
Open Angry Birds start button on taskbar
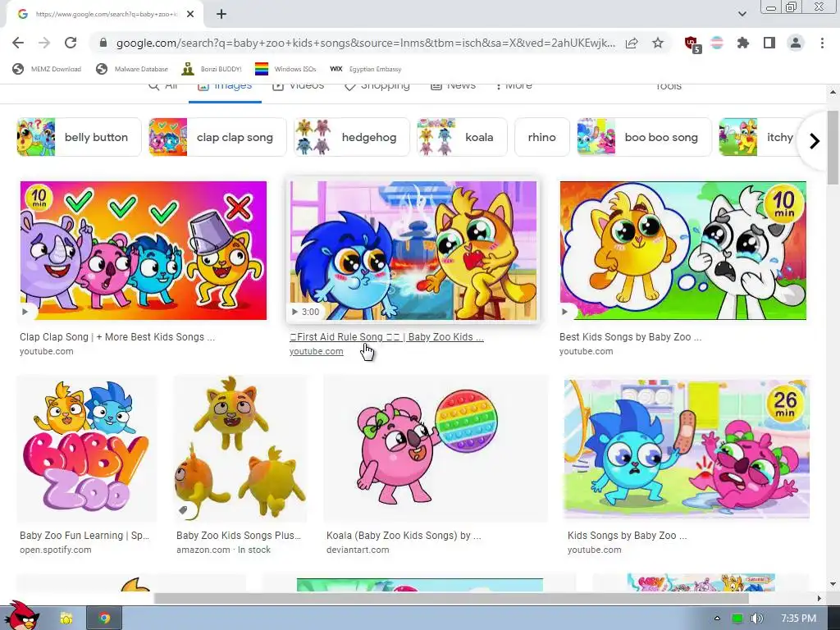[x=21, y=615]
